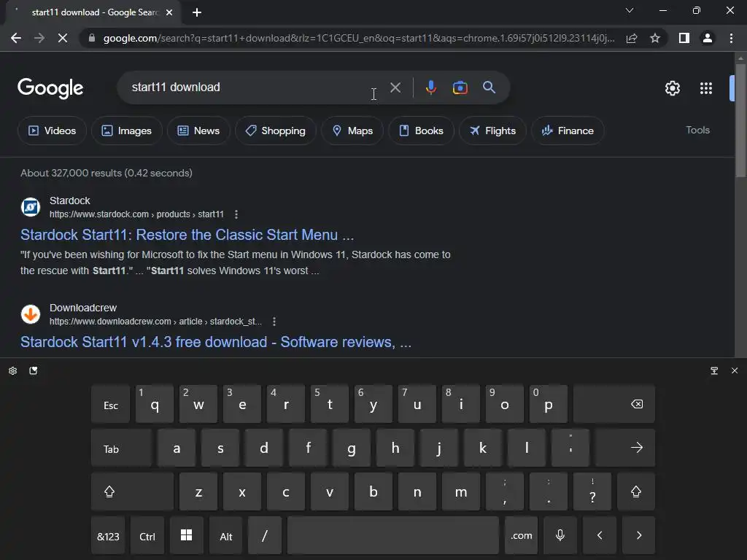
Task: Open the Stardock result three-dot options
Action: [236, 214]
